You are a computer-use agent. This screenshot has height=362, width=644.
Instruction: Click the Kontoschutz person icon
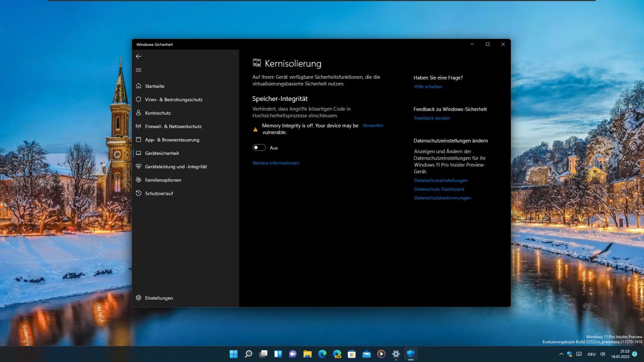(x=138, y=112)
